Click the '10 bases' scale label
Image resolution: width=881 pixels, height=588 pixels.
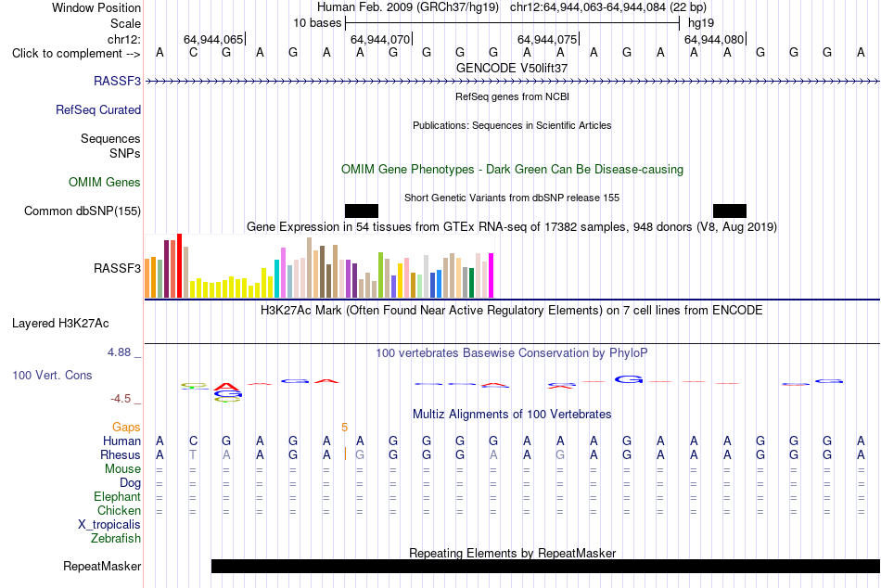click(317, 23)
